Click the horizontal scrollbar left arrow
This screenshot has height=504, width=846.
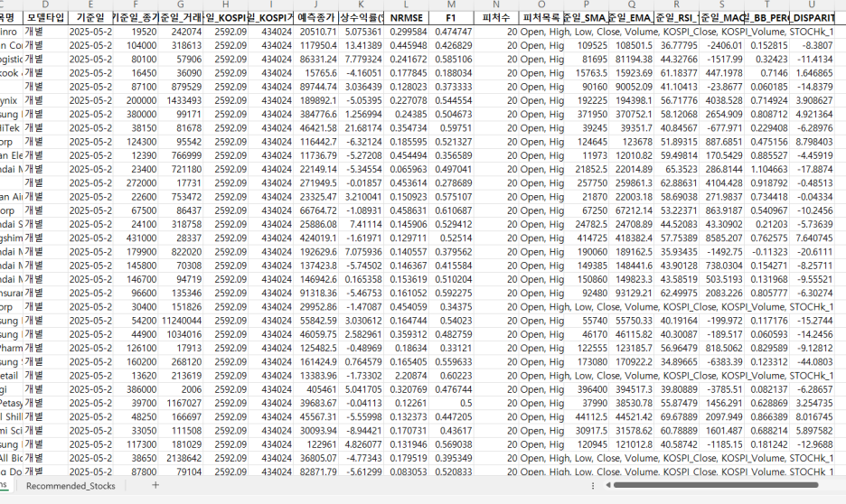click(x=607, y=485)
